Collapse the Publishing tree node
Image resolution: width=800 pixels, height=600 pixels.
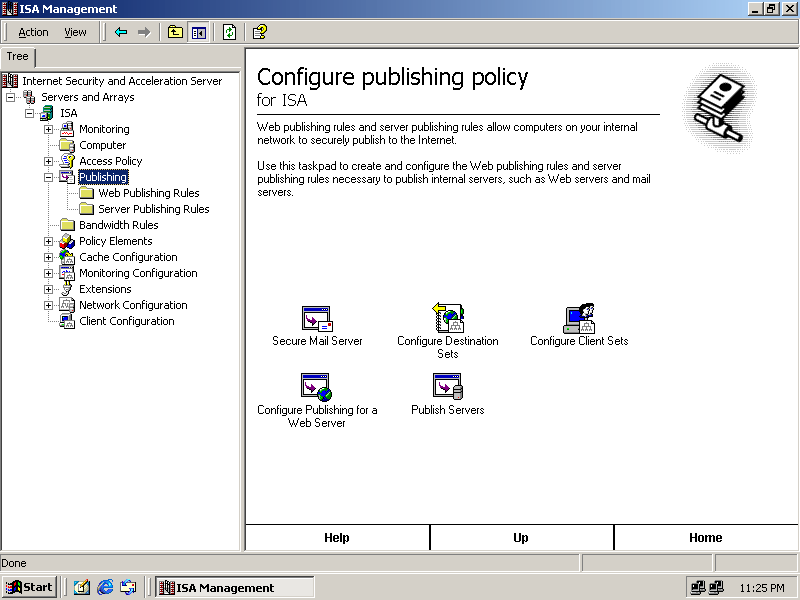tap(48, 177)
